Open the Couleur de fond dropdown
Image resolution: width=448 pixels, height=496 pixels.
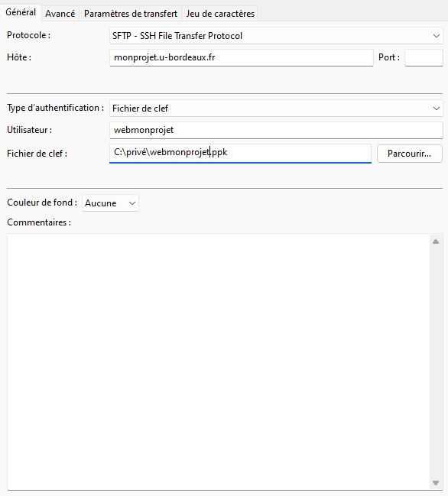[x=110, y=203]
